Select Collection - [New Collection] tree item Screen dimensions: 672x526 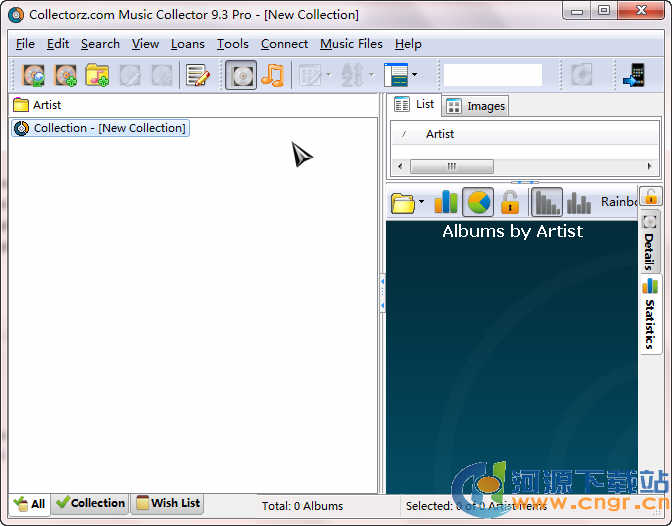tap(100, 128)
